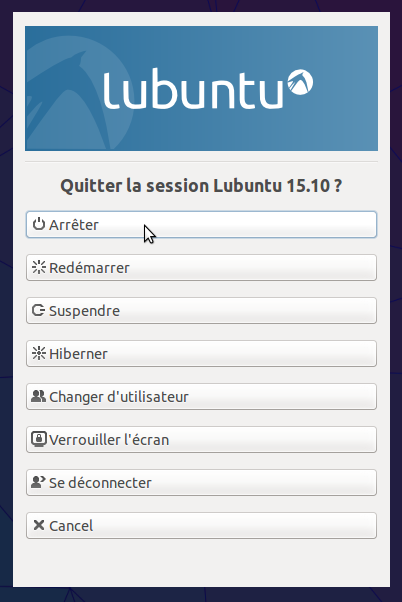
Task: Click the padlock screen icon beside Verrouiller
Action: 39,439
